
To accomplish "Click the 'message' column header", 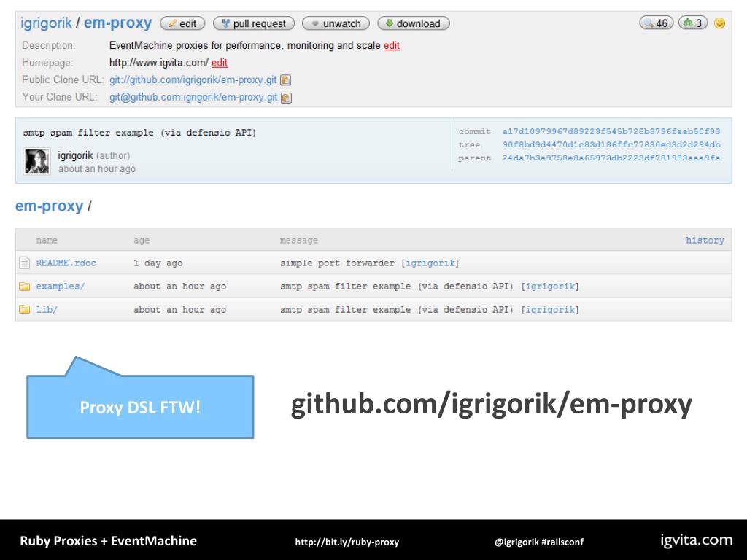I will [x=298, y=241].
